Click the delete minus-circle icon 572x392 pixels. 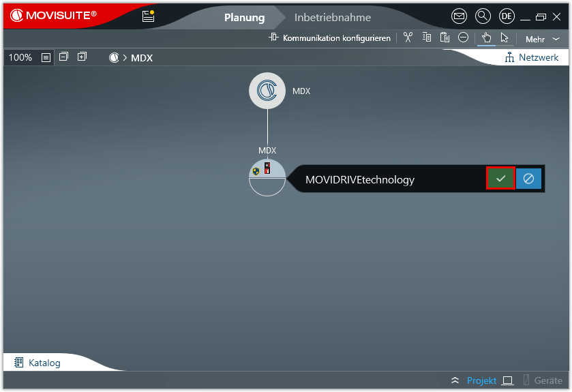(x=463, y=37)
